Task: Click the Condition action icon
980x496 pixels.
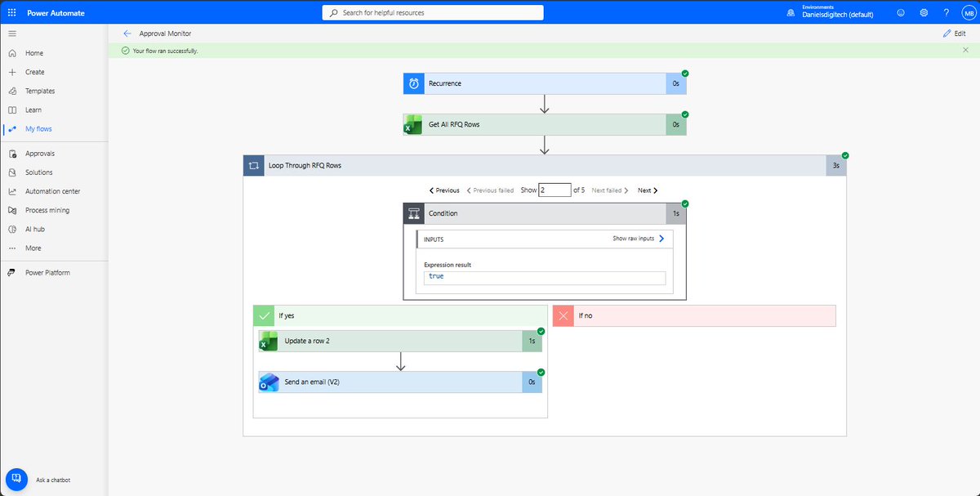Action: click(414, 213)
